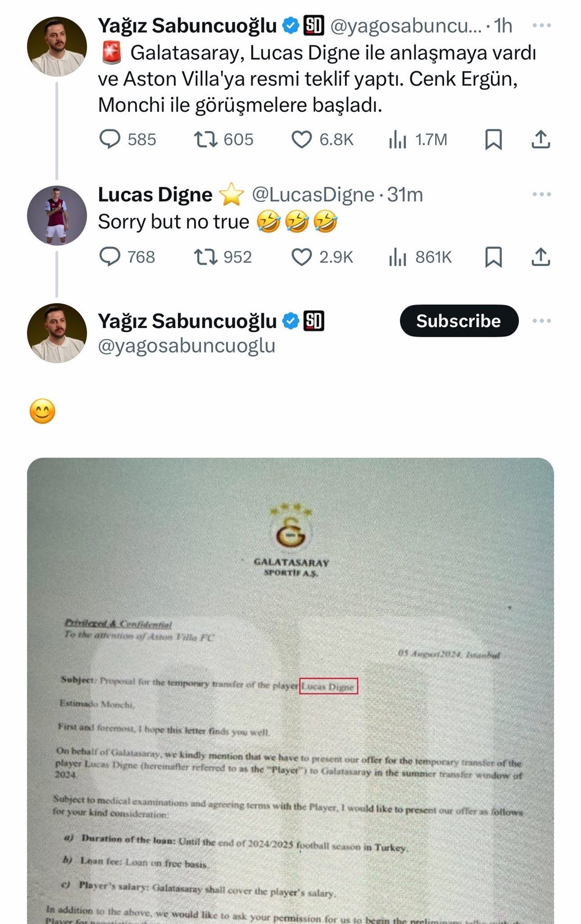Reply to the Galatasaray Lucas Digne tweet
The image size is (581, 924).
pyautogui.click(x=110, y=139)
